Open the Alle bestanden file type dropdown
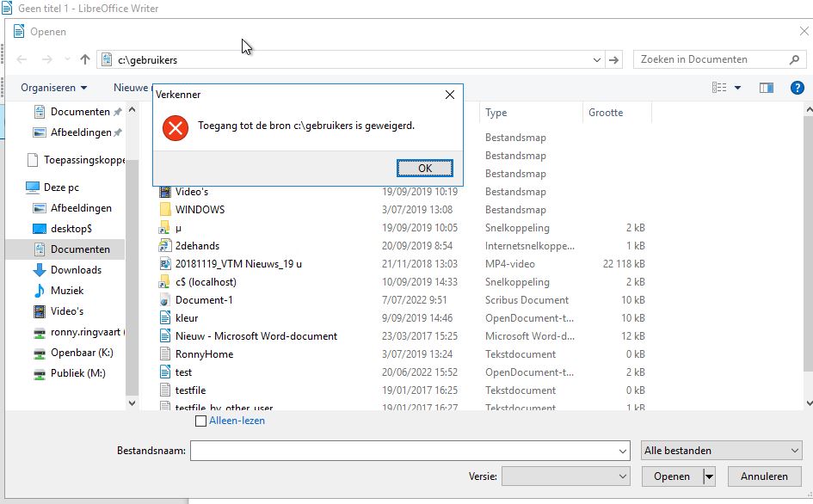 (722, 451)
